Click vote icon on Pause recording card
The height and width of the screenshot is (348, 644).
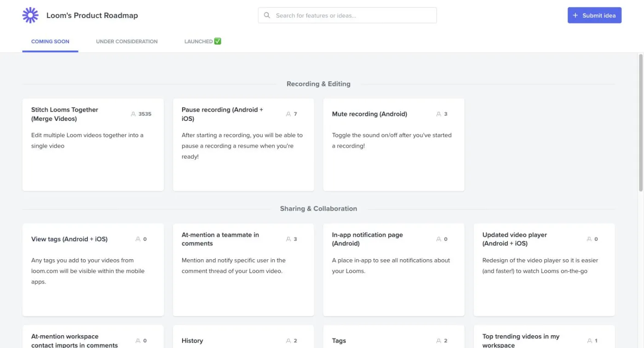pyautogui.click(x=288, y=114)
